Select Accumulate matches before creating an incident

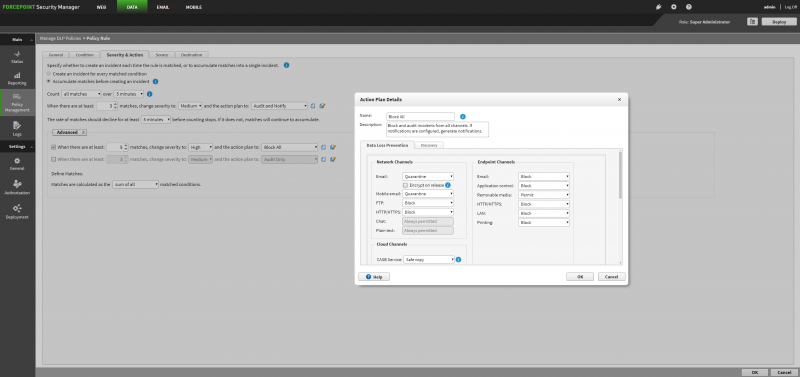pos(49,81)
